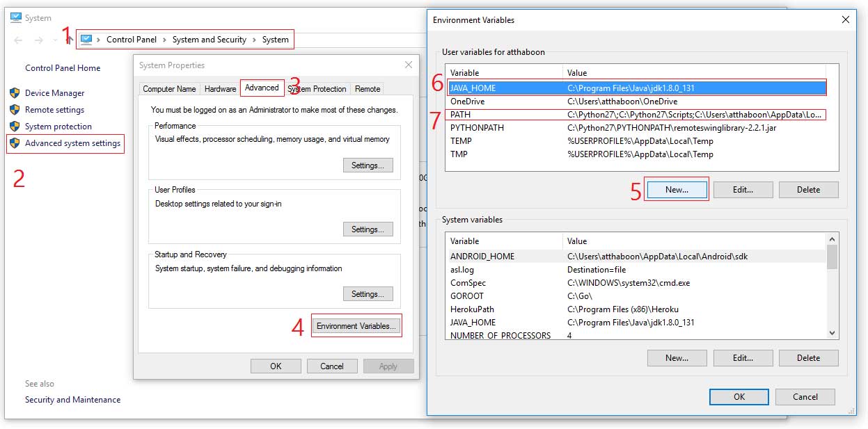Click Edit under user variables
Image resolution: width=868 pixels, height=429 pixels.
(743, 190)
